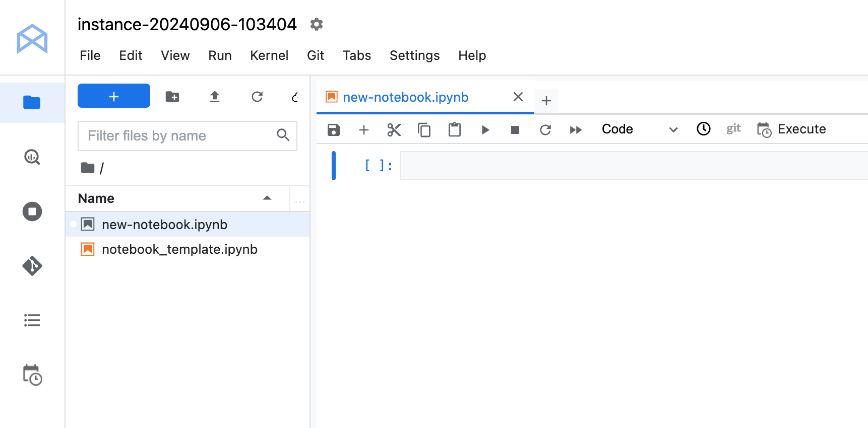Open the View menu
This screenshot has height=428, width=868.
click(x=175, y=55)
